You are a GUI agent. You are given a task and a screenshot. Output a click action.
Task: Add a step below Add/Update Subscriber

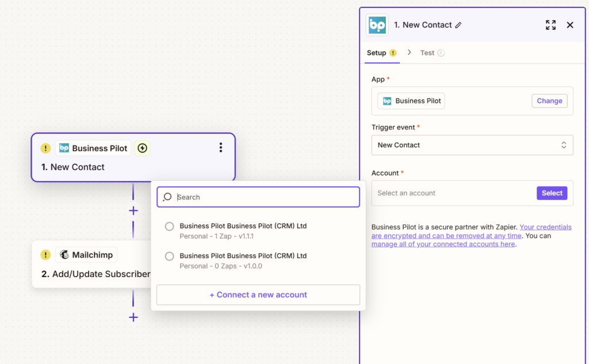tap(133, 317)
